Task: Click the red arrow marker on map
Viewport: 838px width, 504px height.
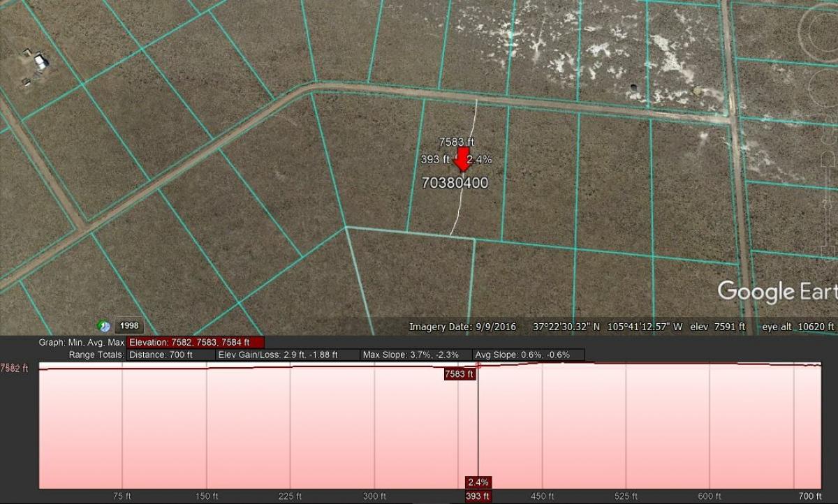Action: click(x=462, y=160)
